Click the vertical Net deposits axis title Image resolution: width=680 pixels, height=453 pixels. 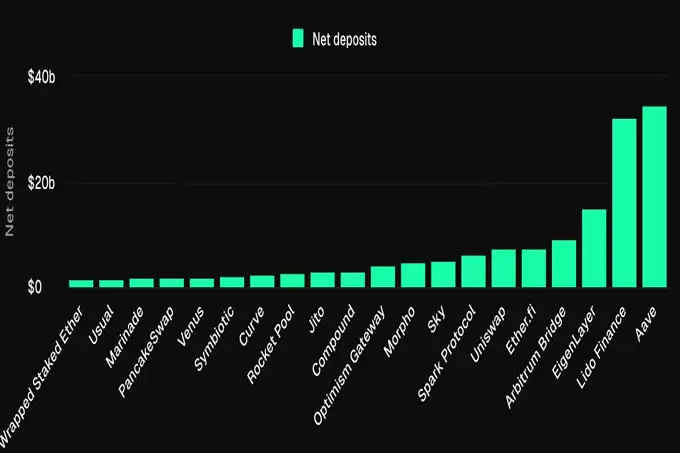[11, 182]
